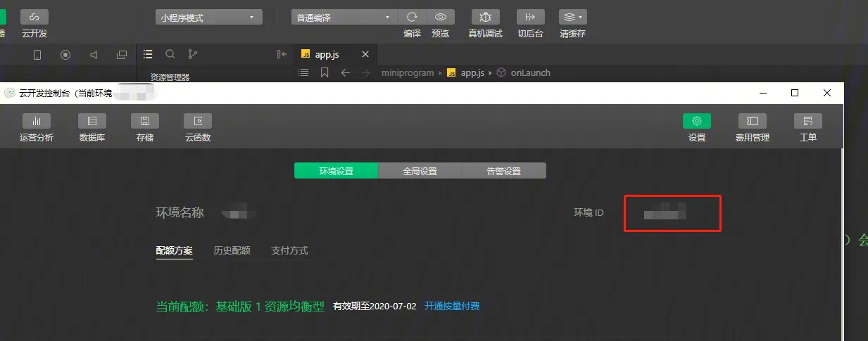Viewport: 868px width, 341px height.
Task: Click the 编译 compile refresh icon
Action: point(413,18)
